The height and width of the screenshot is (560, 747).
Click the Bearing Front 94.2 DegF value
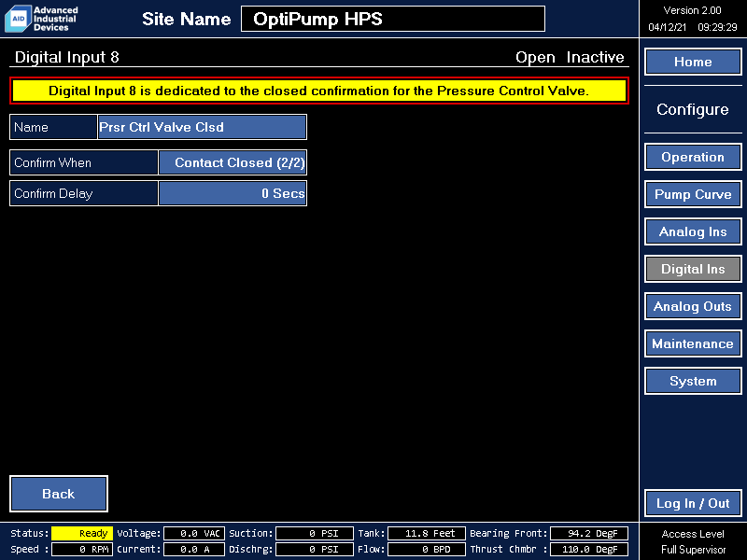[589, 533]
